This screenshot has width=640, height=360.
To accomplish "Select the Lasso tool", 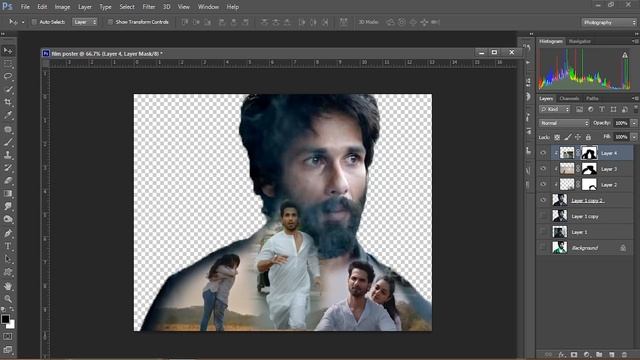I will (8, 76).
